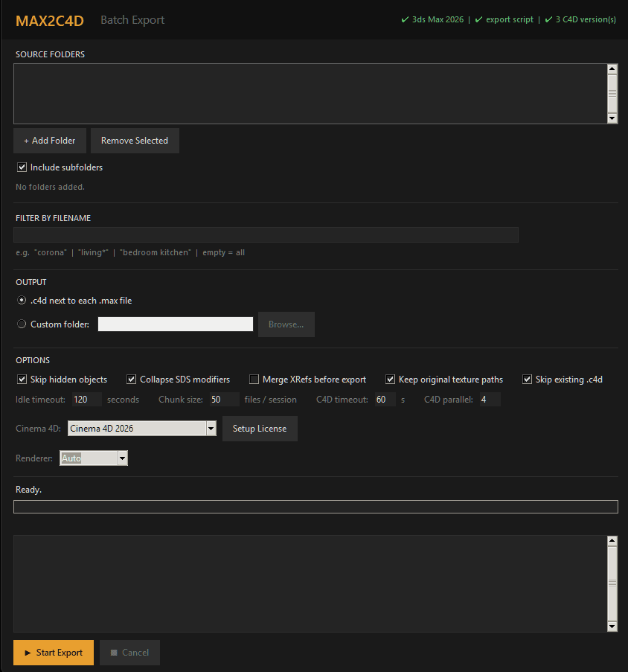Enable Merge XRefs before export
Viewport: 628px width, 672px height.
(254, 379)
